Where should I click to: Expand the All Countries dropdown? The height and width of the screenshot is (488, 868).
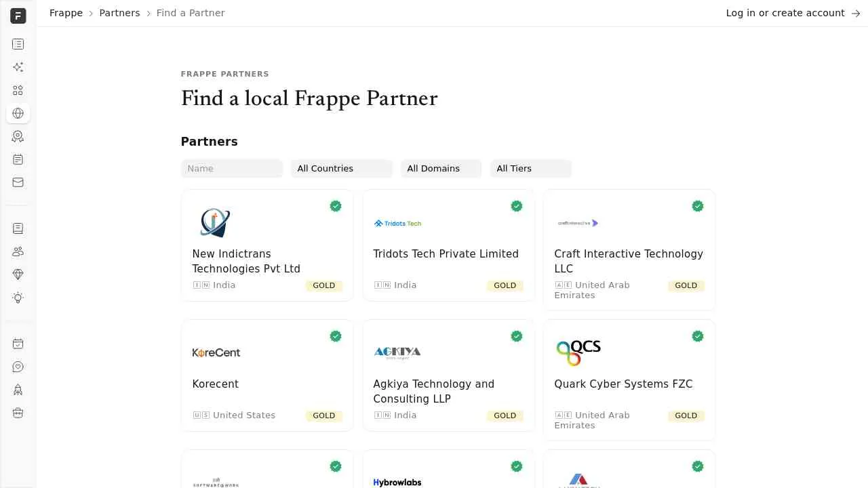(341, 169)
